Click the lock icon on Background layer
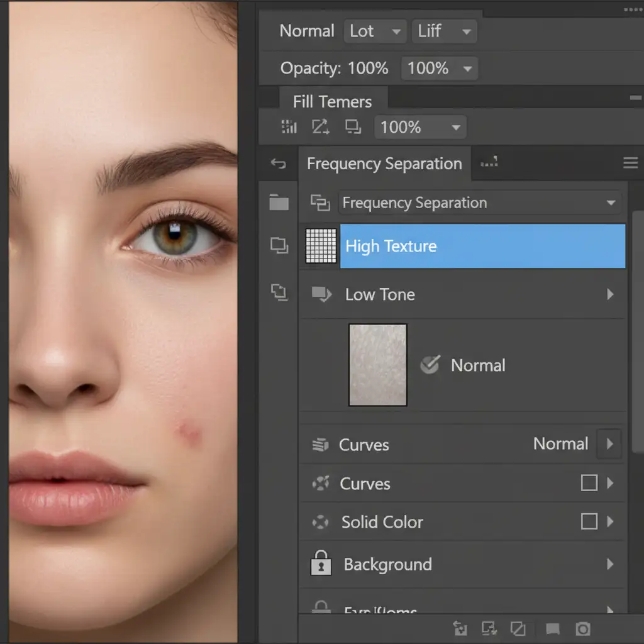Screen dimensions: 644x644 click(321, 563)
